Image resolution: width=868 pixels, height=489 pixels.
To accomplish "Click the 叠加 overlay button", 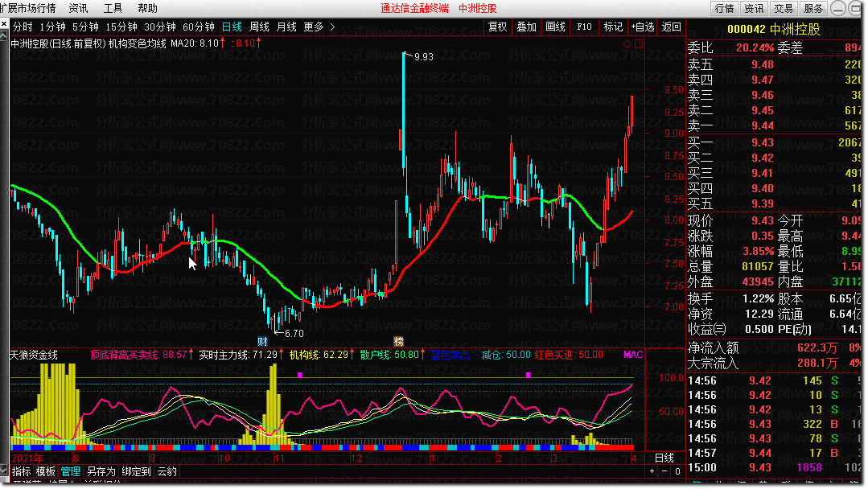I will coord(526,27).
